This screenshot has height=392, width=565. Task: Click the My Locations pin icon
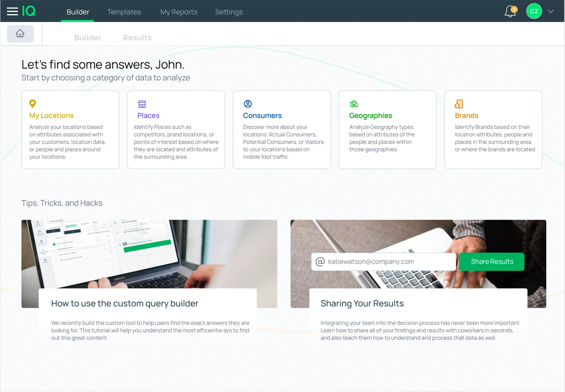(x=33, y=103)
